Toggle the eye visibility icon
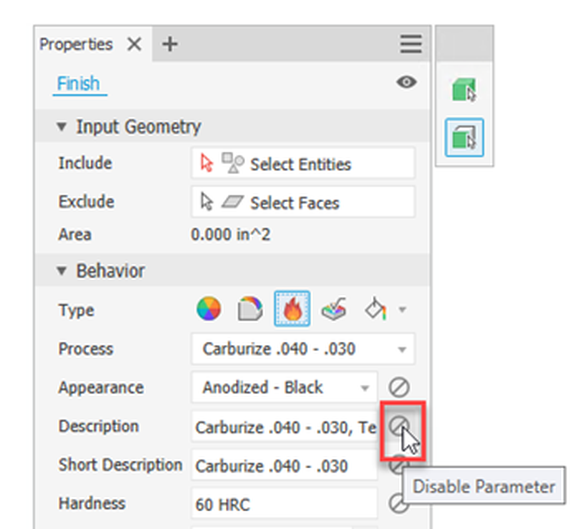 (x=406, y=82)
